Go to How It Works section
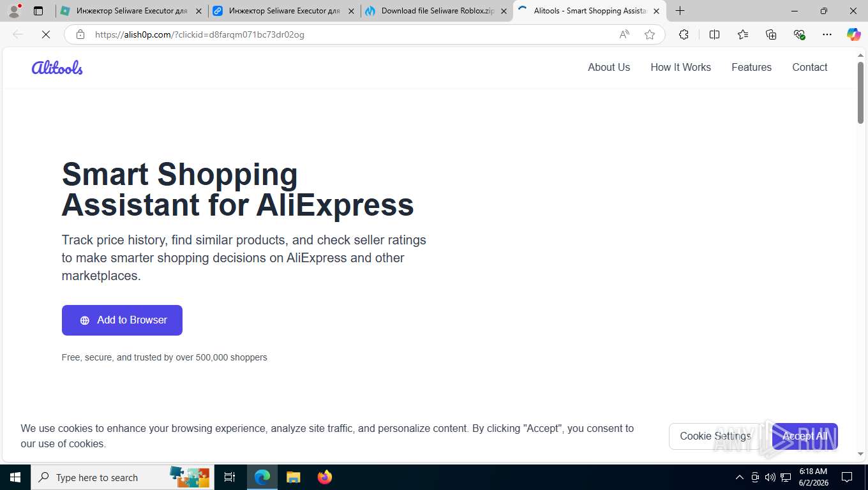 click(x=680, y=67)
